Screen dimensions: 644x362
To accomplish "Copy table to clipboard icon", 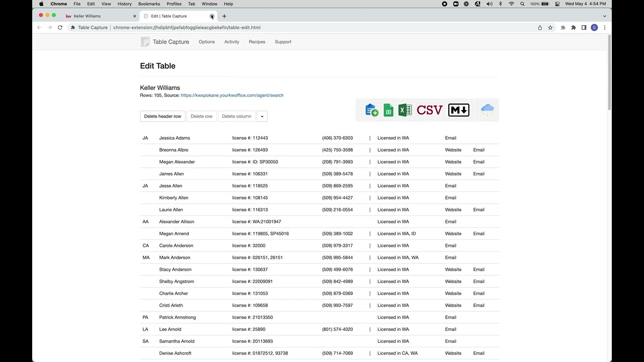I will (x=372, y=110).
